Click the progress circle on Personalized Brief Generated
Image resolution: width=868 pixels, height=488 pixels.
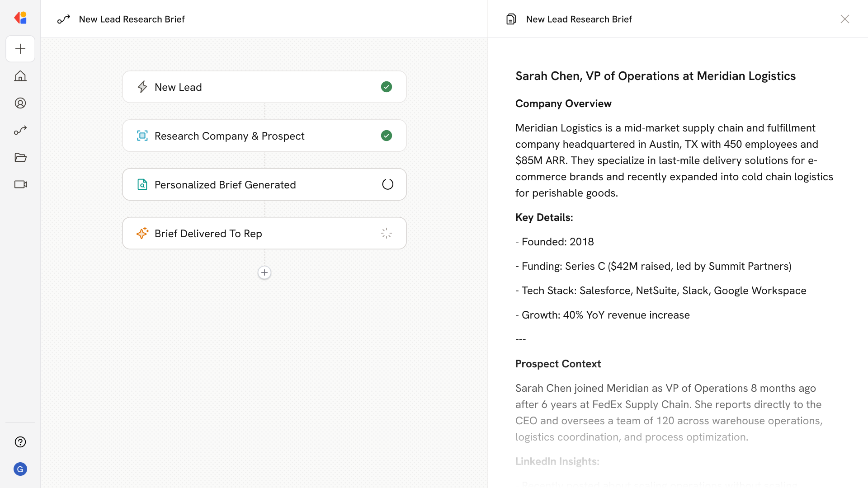387,184
